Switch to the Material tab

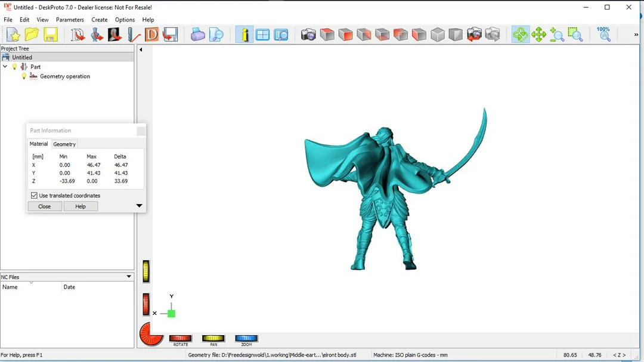pyautogui.click(x=39, y=144)
